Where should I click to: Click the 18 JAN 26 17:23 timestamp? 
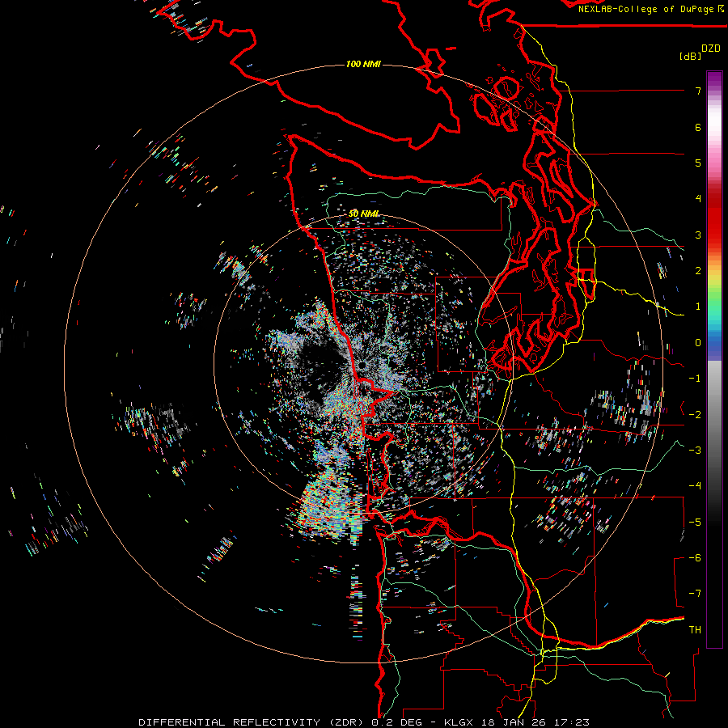(534, 722)
